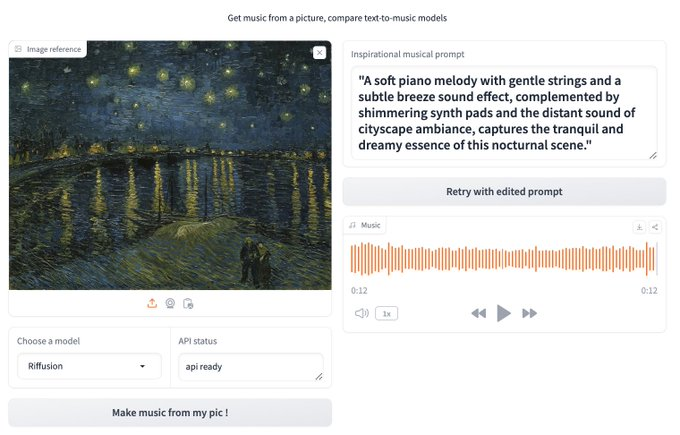The image size is (680, 435).
Task: Rewind the music track
Action: [x=478, y=313]
